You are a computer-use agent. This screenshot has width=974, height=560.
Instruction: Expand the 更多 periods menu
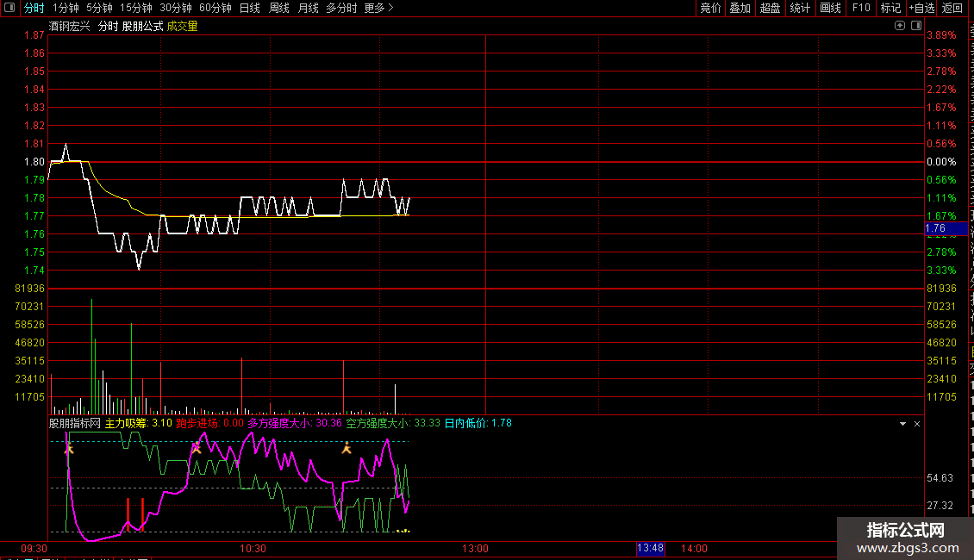379,8
